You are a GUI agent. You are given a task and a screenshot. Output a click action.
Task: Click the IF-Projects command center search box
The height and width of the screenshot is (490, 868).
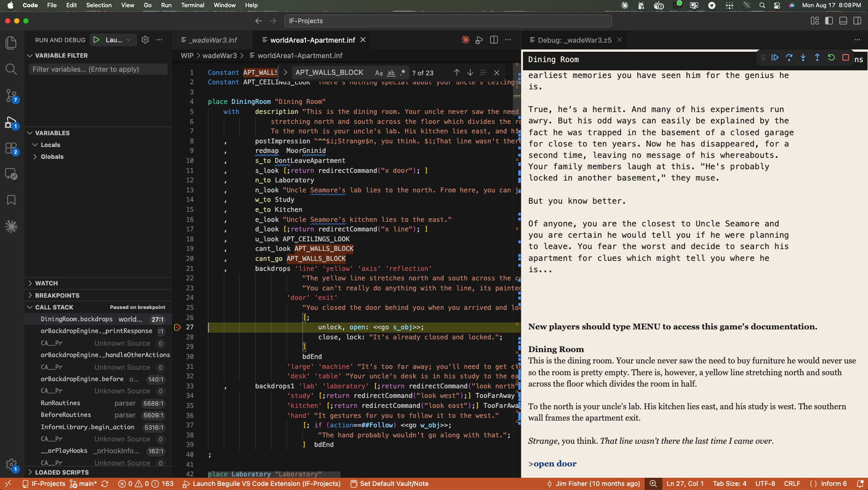click(448, 21)
